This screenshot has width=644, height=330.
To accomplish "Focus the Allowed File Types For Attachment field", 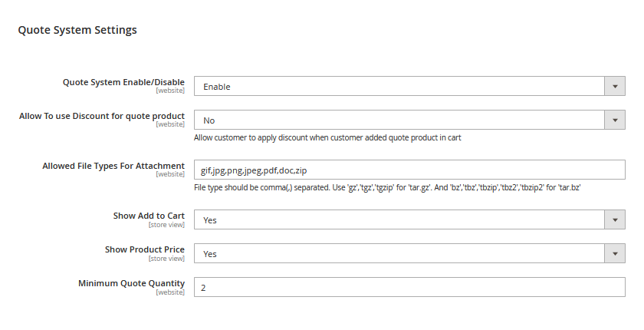I will click(409, 170).
